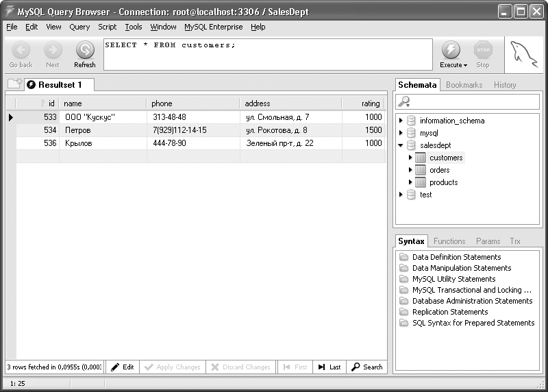
Task: Click the new resultset tab icon
Action: click(14, 84)
